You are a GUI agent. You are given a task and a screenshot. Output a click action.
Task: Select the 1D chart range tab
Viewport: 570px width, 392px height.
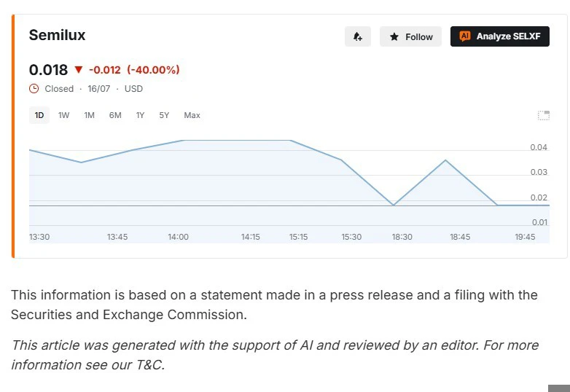pos(39,115)
